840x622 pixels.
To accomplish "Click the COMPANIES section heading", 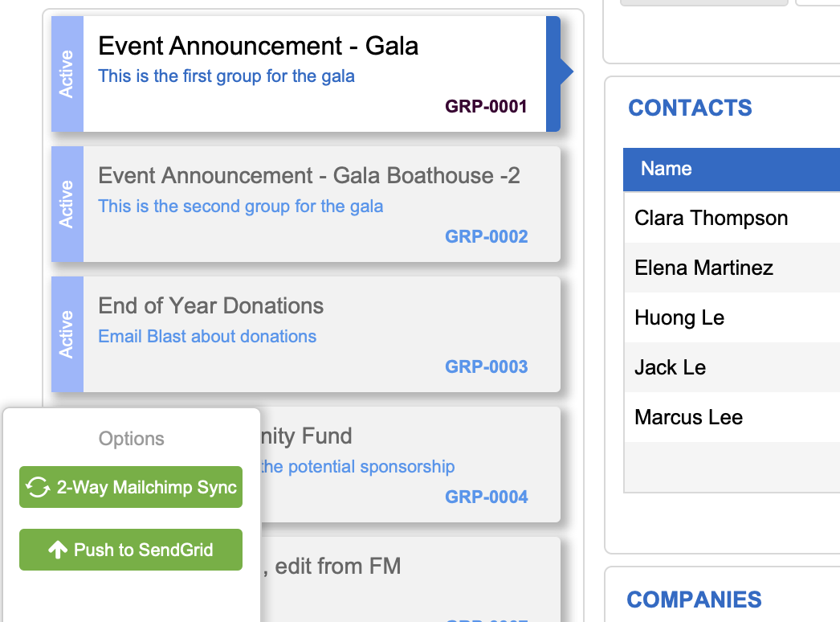I will click(x=694, y=599).
